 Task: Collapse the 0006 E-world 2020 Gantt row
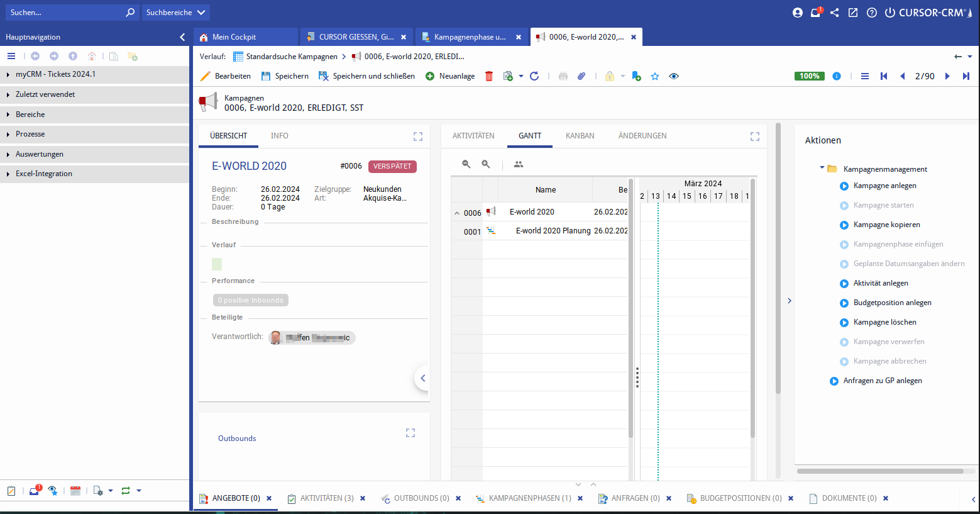pyautogui.click(x=457, y=213)
